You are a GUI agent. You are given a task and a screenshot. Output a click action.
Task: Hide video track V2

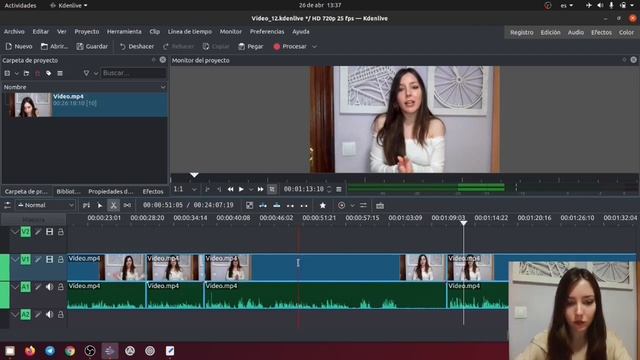click(x=49, y=232)
